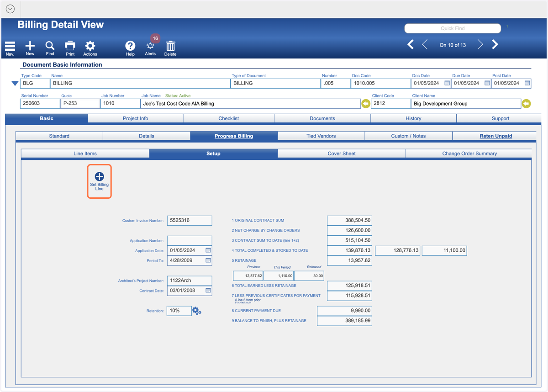Click the Set Billing Line plus button

(100, 181)
